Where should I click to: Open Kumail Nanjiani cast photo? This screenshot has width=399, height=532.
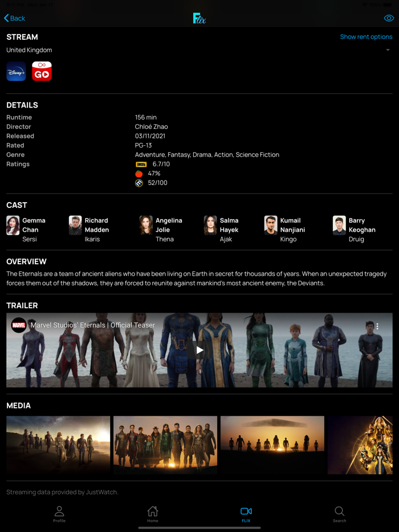pos(271,226)
